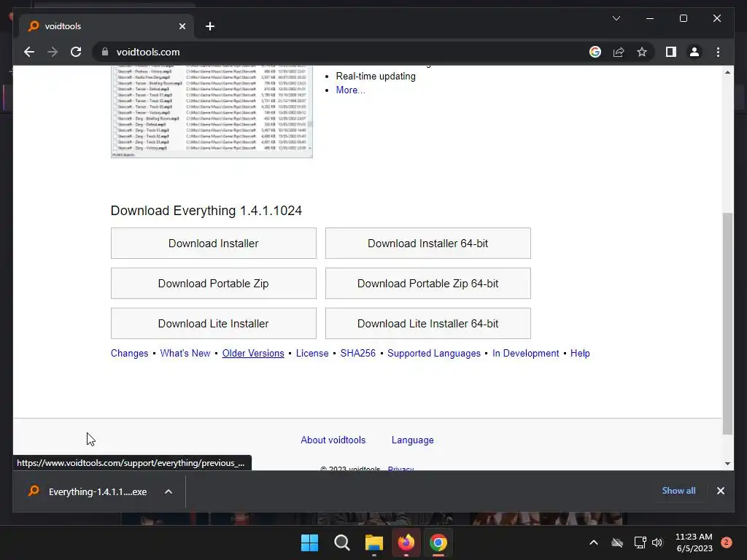Open the volume speaker tray icon
This screenshot has width=747, height=560.
click(x=657, y=542)
